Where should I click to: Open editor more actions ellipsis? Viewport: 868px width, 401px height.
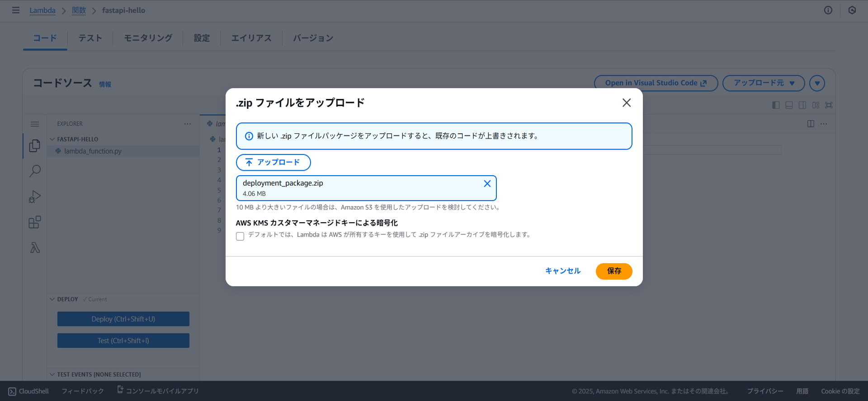click(x=824, y=124)
